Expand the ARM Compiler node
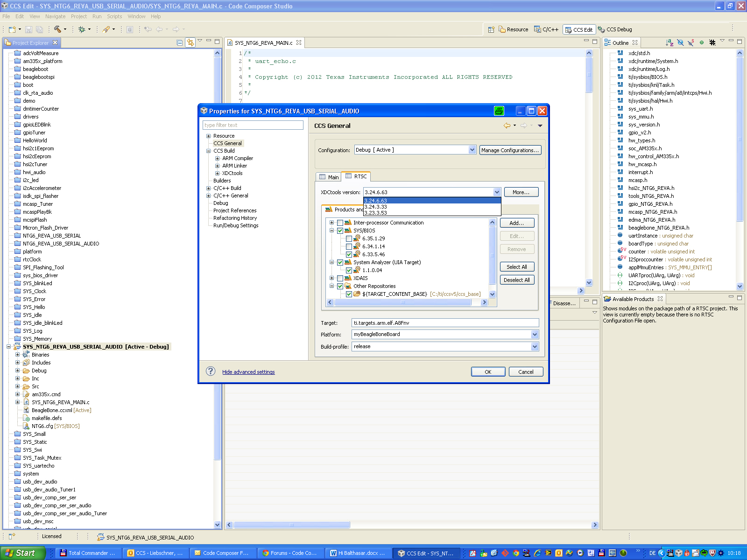 217,158
